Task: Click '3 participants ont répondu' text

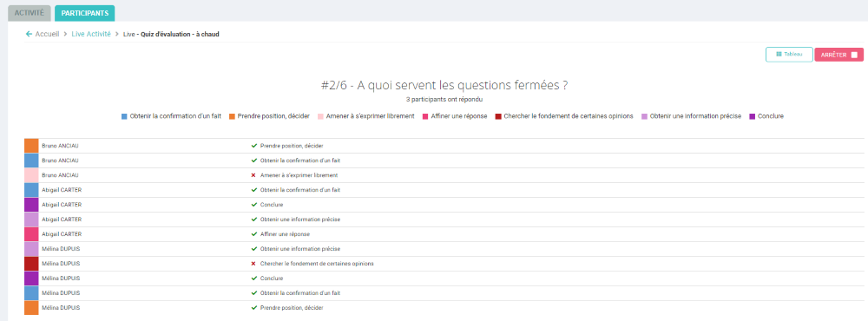Action: point(444,100)
